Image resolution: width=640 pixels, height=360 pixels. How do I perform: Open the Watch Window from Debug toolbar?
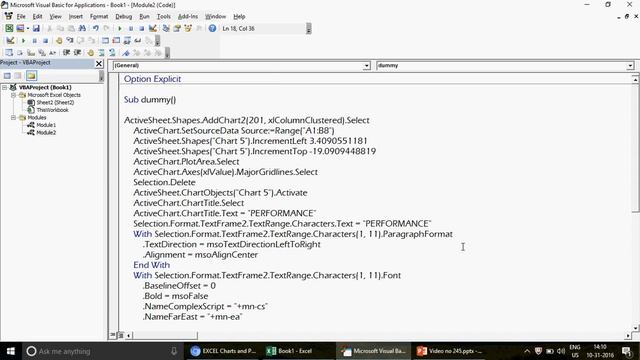(x=127, y=40)
